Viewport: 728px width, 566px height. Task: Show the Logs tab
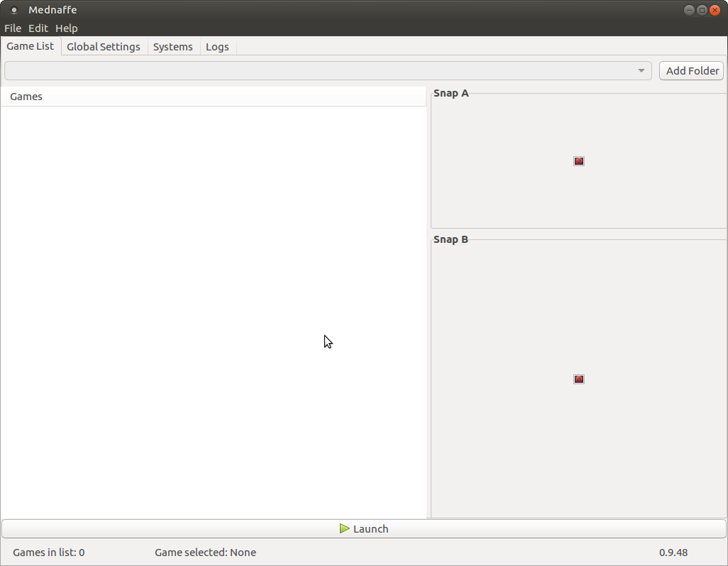coord(217,47)
